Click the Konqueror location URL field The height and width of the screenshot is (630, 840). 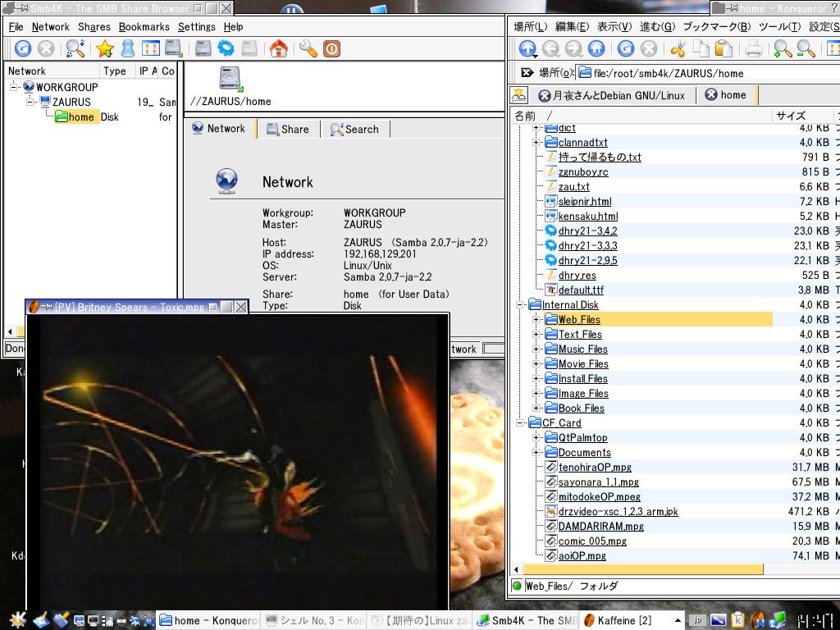(707, 73)
